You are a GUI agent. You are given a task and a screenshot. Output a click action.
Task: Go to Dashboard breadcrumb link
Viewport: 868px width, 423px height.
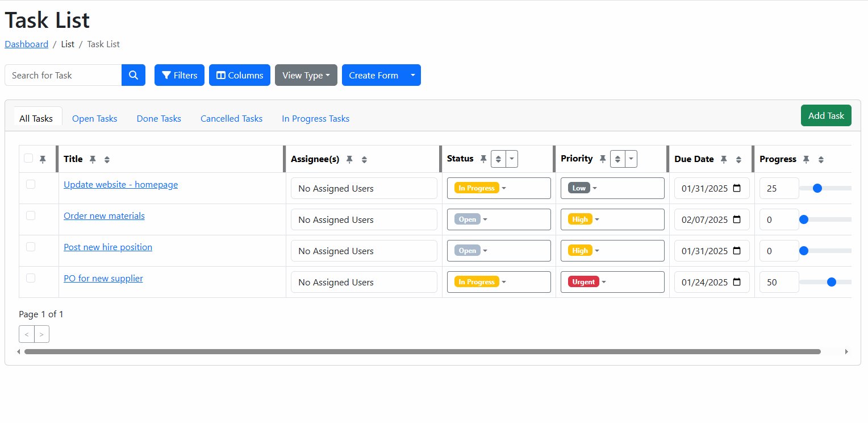click(x=26, y=44)
